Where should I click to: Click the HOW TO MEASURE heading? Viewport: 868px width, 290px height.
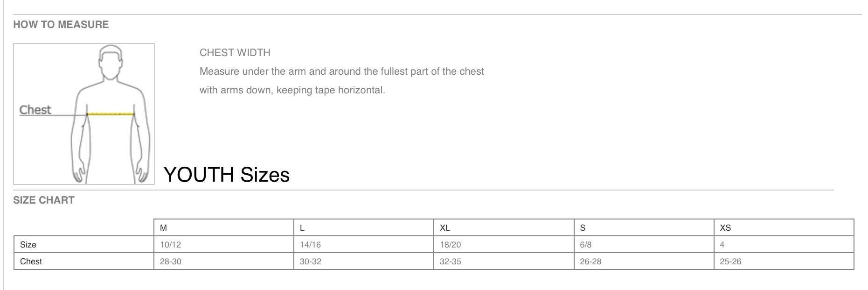(61, 25)
